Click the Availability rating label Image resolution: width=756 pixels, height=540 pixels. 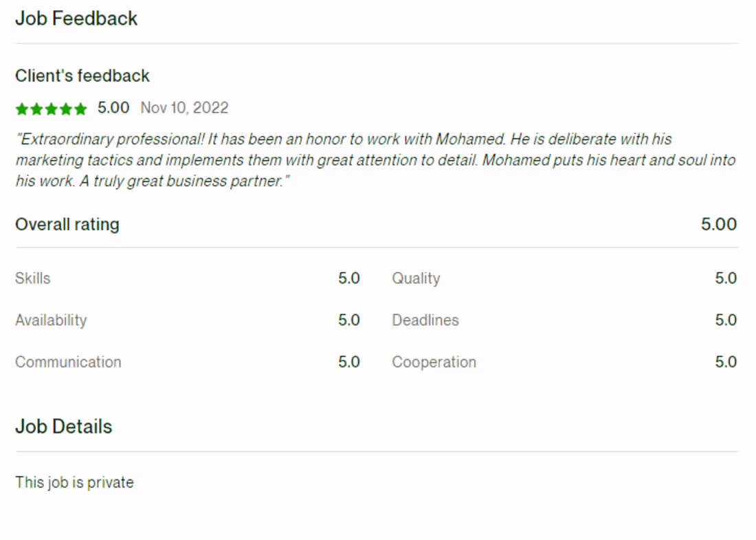click(x=51, y=320)
